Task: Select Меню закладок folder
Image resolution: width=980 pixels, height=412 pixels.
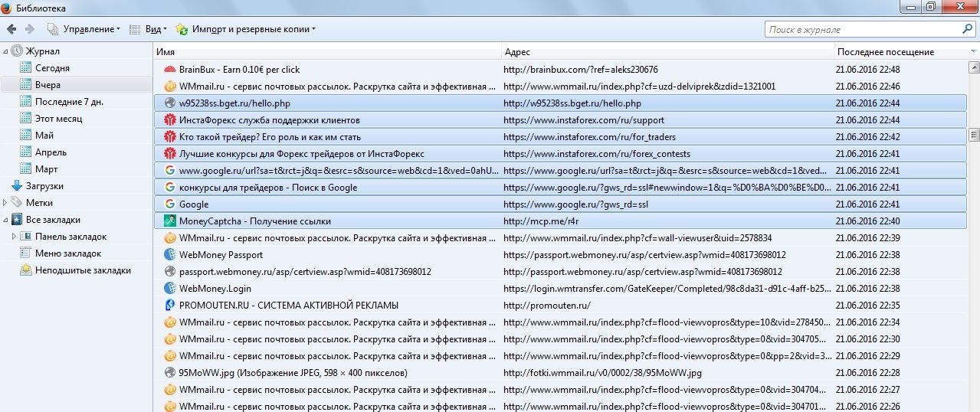Action: (x=67, y=253)
